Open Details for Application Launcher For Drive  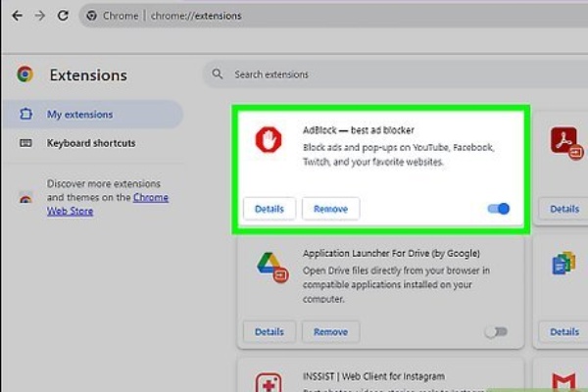pos(269,331)
